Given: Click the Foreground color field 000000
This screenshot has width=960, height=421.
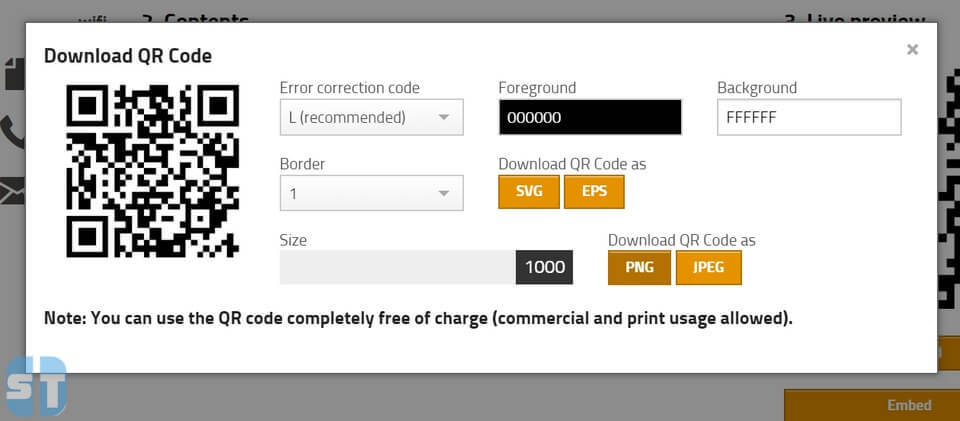Looking at the screenshot, I should point(590,117).
